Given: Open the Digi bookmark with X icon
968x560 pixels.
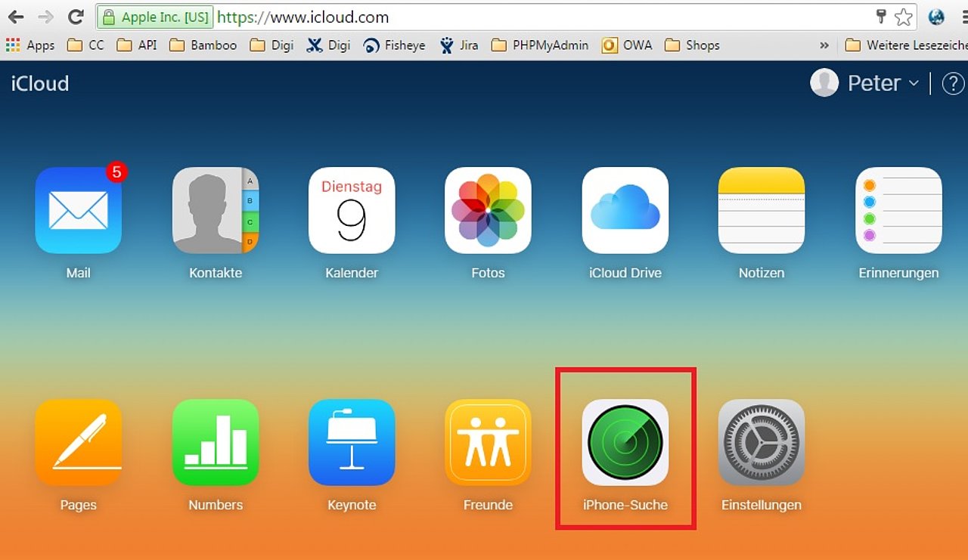Looking at the screenshot, I should (328, 45).
